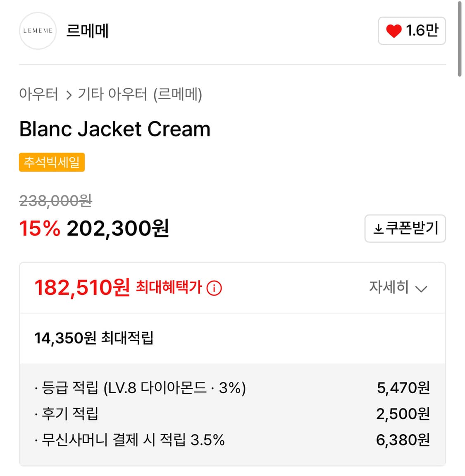Open the 르메메 brand name link
465x476 pixels.
[87, 31]
